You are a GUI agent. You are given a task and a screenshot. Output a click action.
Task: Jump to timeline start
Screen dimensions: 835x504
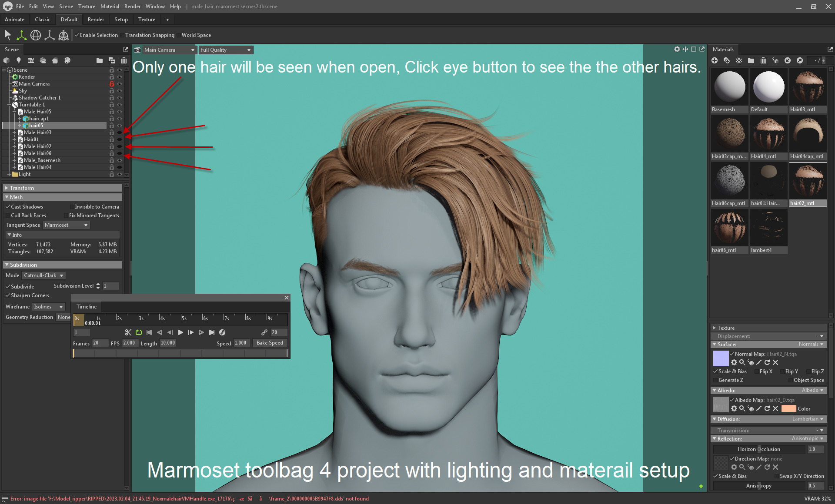[x=149, y=332]
